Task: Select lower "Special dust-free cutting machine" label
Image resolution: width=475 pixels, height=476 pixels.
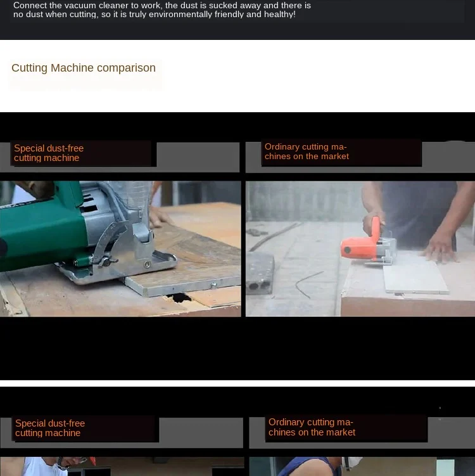Action: pos(50,428)
